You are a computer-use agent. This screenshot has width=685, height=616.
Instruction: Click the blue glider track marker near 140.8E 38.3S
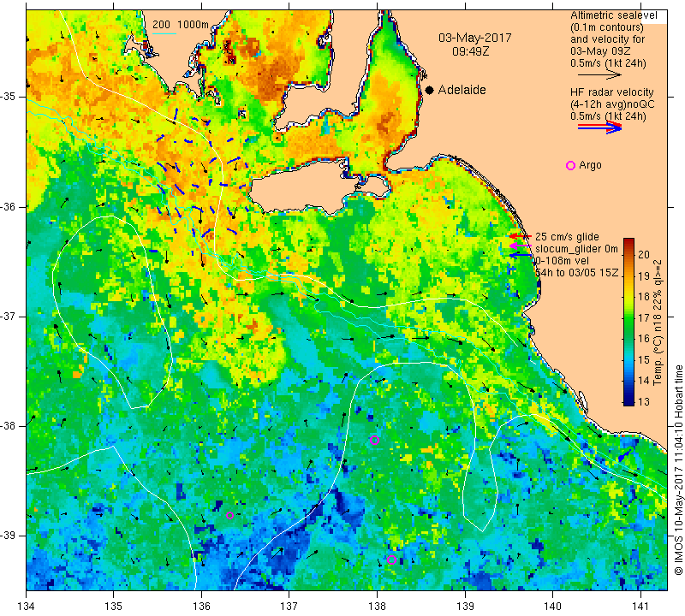click(x=625, y=454)
